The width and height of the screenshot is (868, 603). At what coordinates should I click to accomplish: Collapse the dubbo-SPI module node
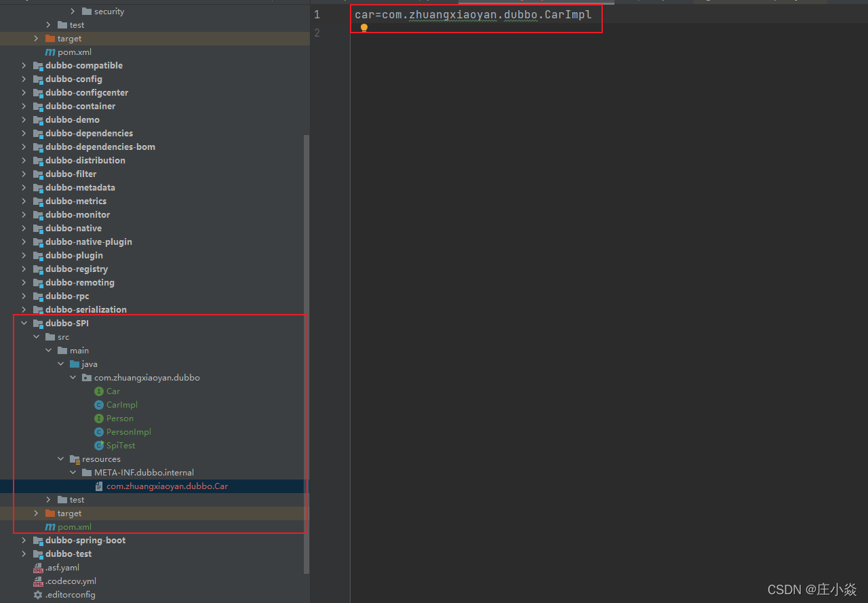24,324
